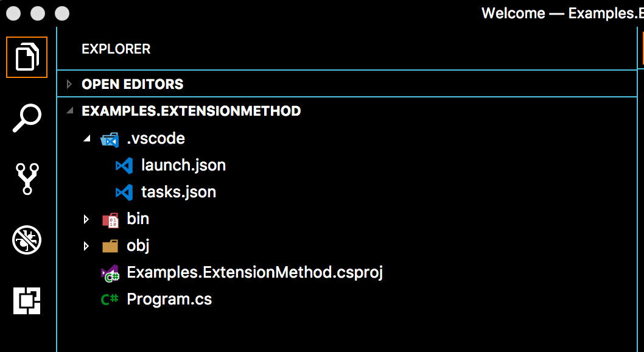Expand the bin folder arrow

pos(86,219)
